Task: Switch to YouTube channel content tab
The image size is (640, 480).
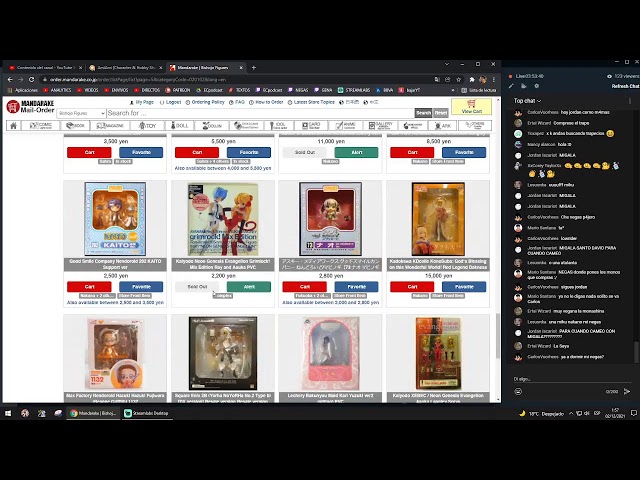Action: pyautogui.click(x=45, y=67)
